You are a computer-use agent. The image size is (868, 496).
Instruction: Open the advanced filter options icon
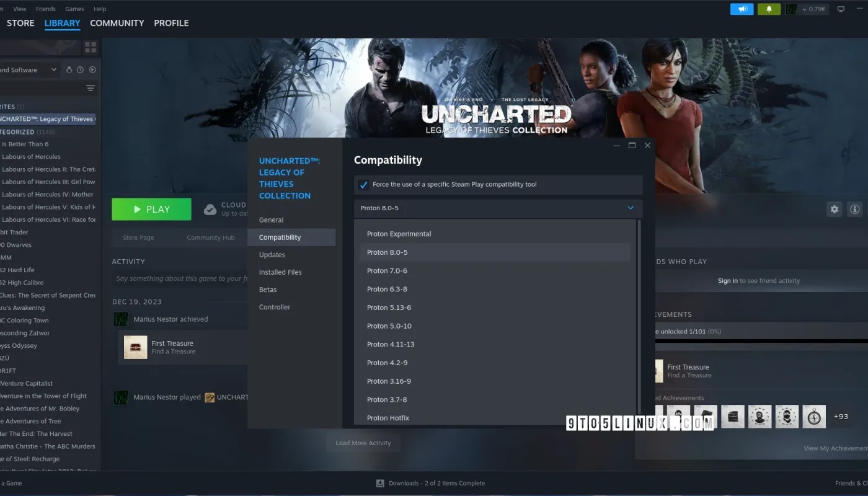click(91, 89)
